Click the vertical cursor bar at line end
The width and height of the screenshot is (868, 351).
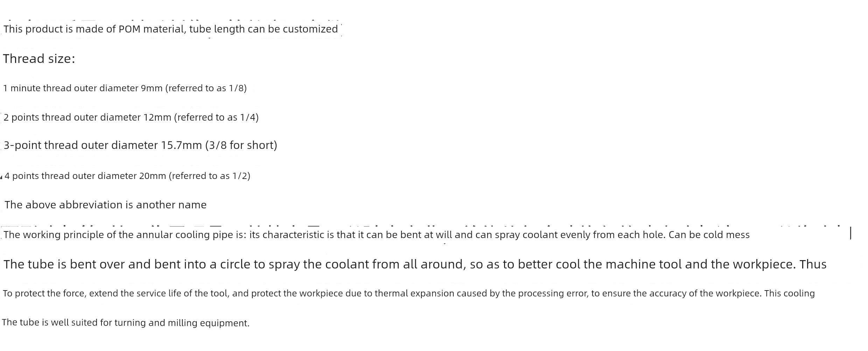[x=850, y=233]
